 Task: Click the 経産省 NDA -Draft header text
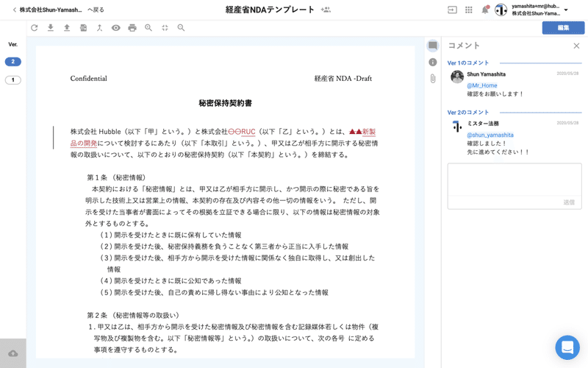pyautogui.click(x=343, y=79)
